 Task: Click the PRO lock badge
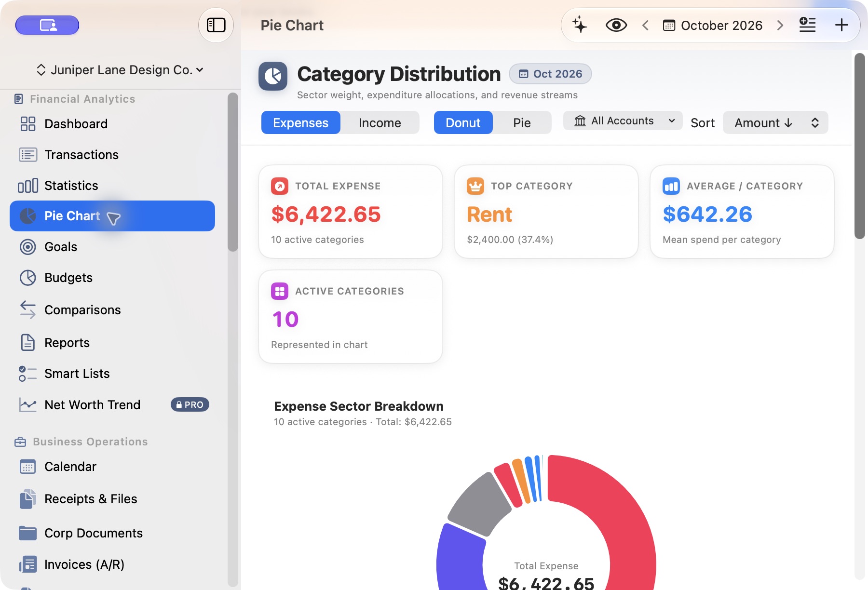coord(190,405)
